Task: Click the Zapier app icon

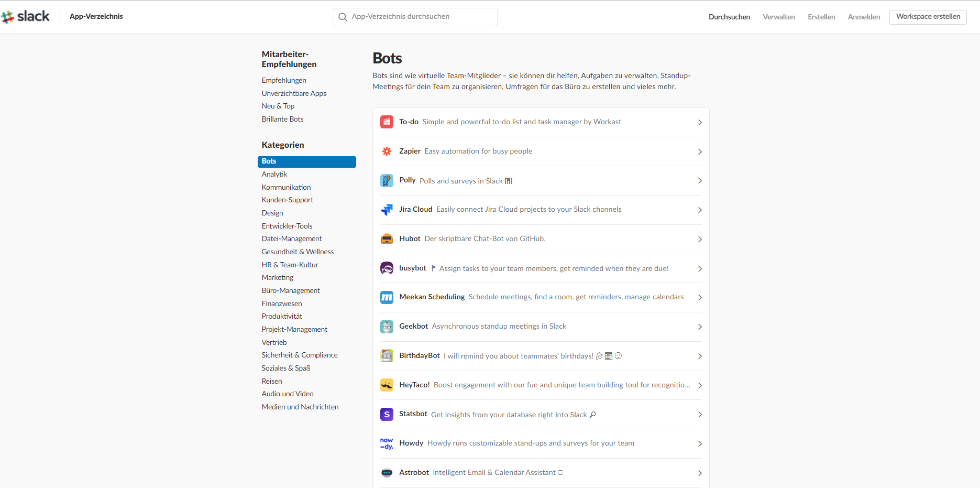Action: (x=387, y=151)
